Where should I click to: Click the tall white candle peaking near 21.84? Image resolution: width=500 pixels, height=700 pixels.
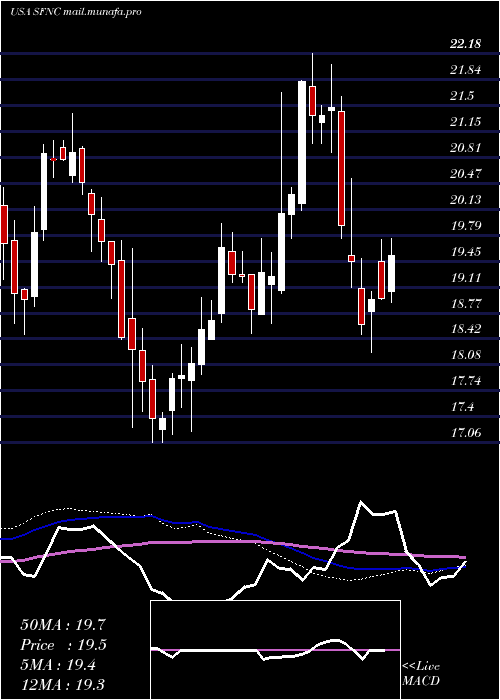click(302, 142)
